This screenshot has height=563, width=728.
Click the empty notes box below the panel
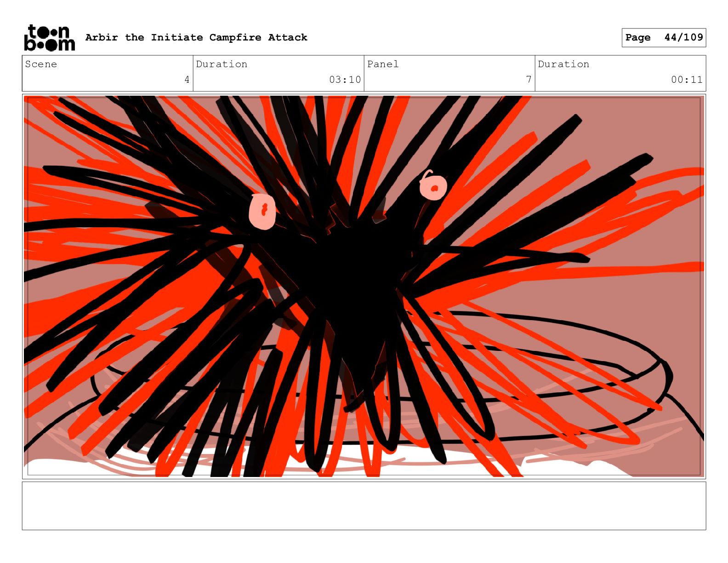(x=364, y=506)
